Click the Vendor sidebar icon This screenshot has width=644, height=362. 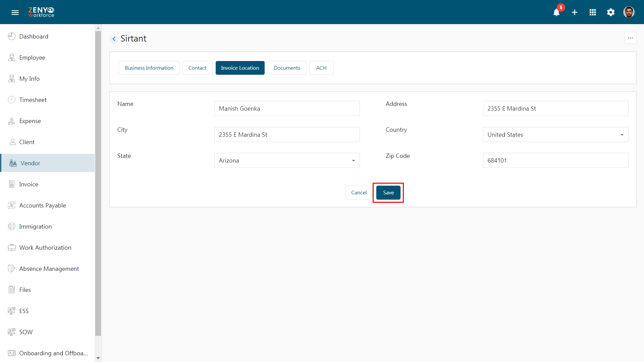point(13,163)
